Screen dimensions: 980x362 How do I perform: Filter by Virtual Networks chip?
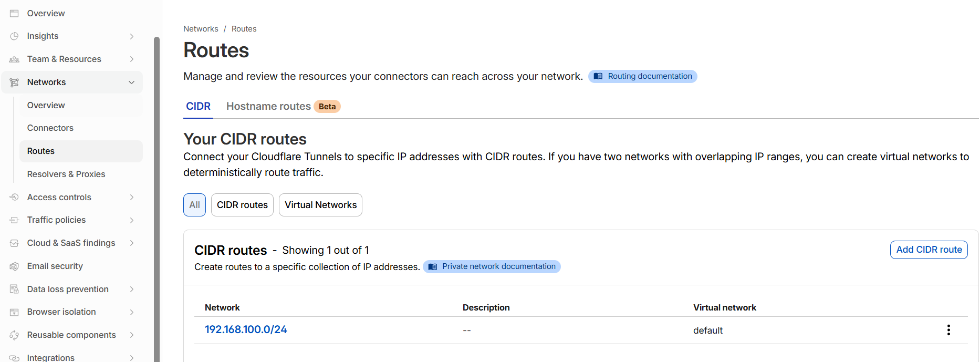coord(320,205)
